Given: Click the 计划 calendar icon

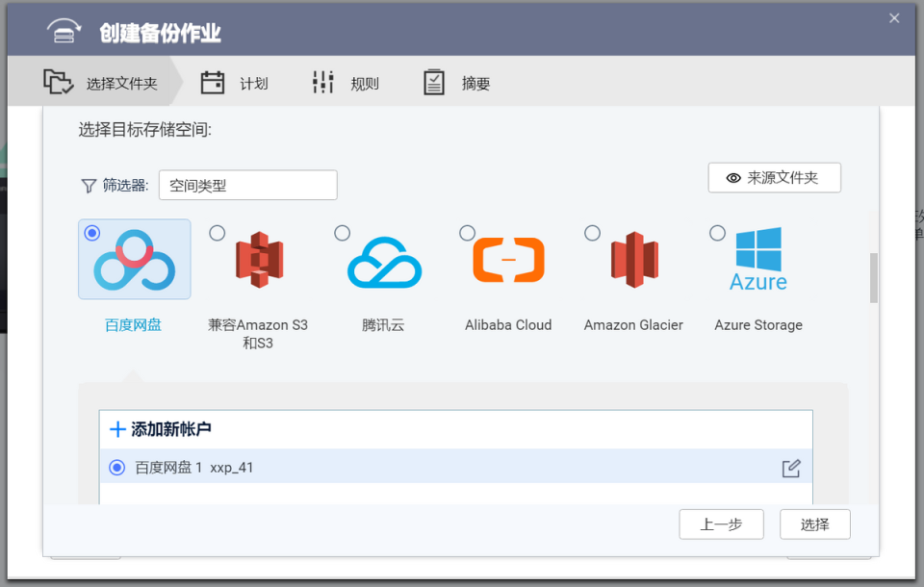Looking at the screenshot, I should pos(212,83).
